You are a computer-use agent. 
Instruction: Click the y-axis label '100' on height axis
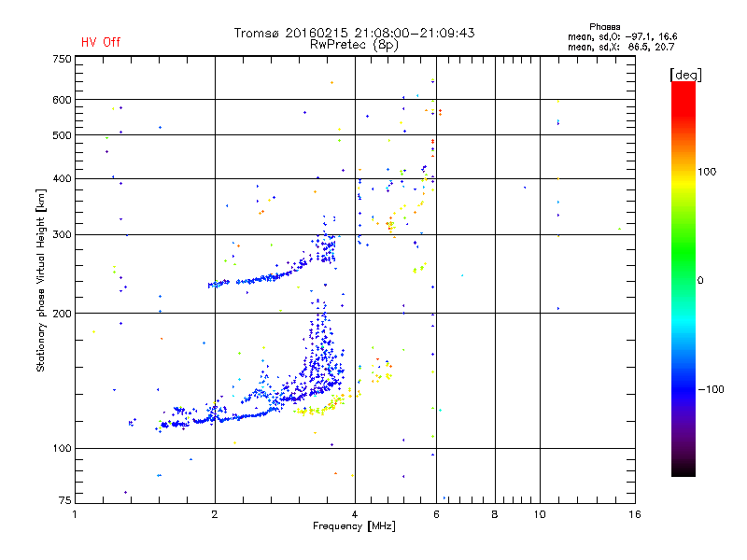[x=62, y=448]
